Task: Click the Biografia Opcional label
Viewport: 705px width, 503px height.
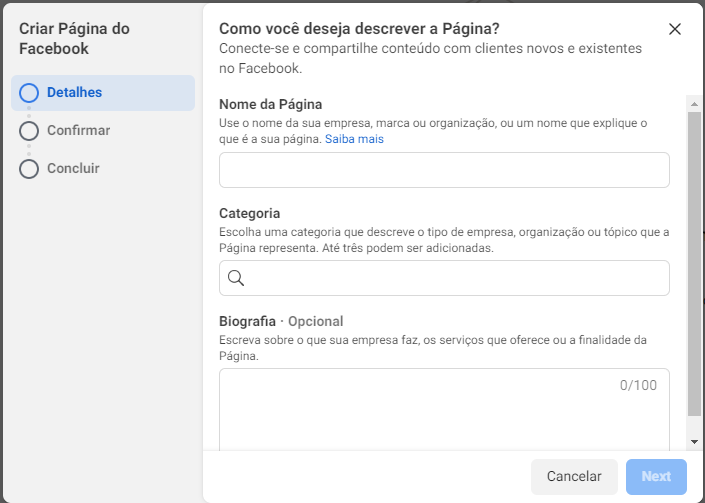Action: click(281, 321)
